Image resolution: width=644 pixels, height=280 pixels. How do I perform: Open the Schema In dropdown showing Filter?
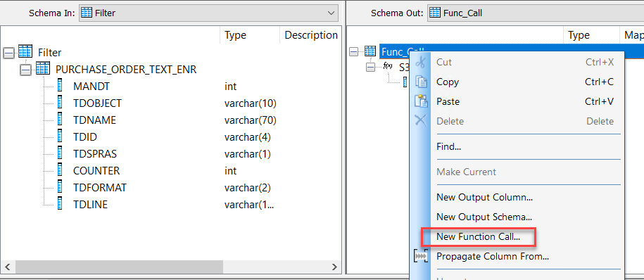click(x=208, y=13)
